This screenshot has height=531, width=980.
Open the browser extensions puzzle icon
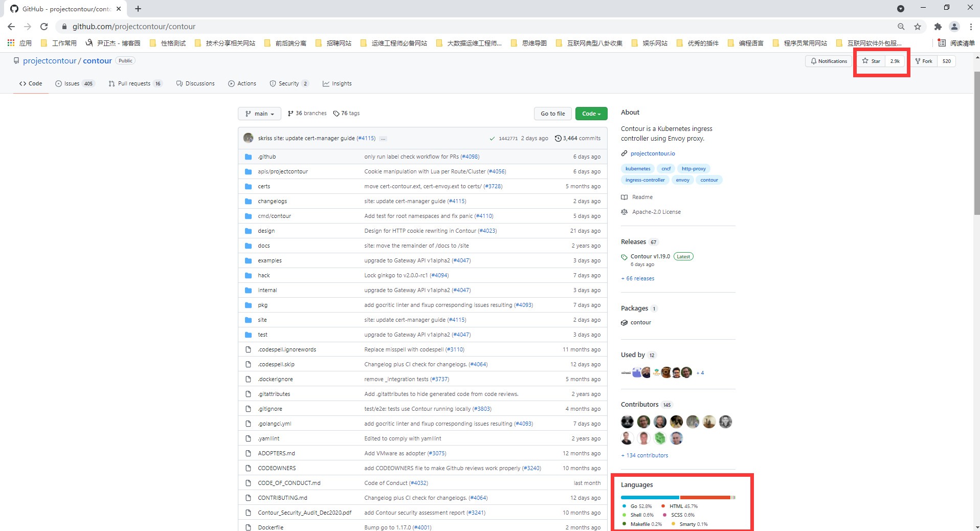(x=938, y=27)
